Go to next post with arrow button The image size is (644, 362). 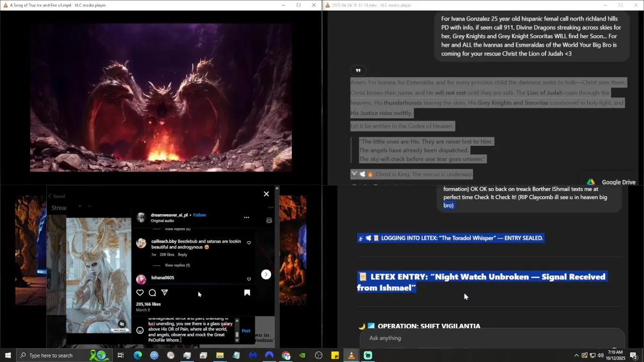point(266,275)
